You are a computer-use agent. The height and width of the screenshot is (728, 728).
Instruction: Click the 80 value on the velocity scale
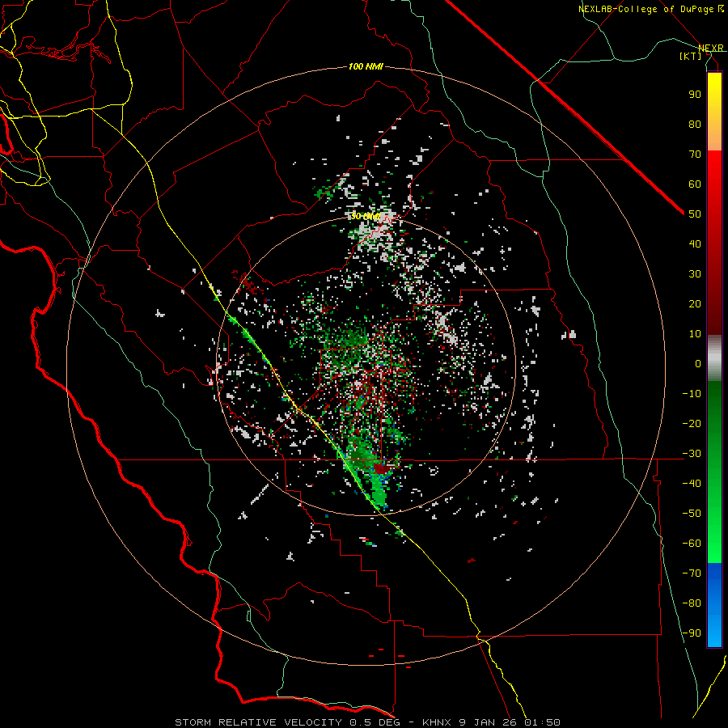(695, 124)
